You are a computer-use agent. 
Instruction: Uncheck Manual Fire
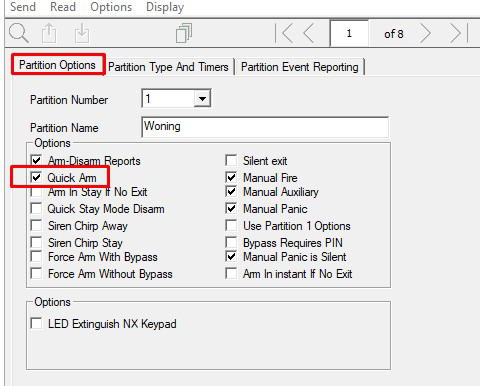(231, 177)
